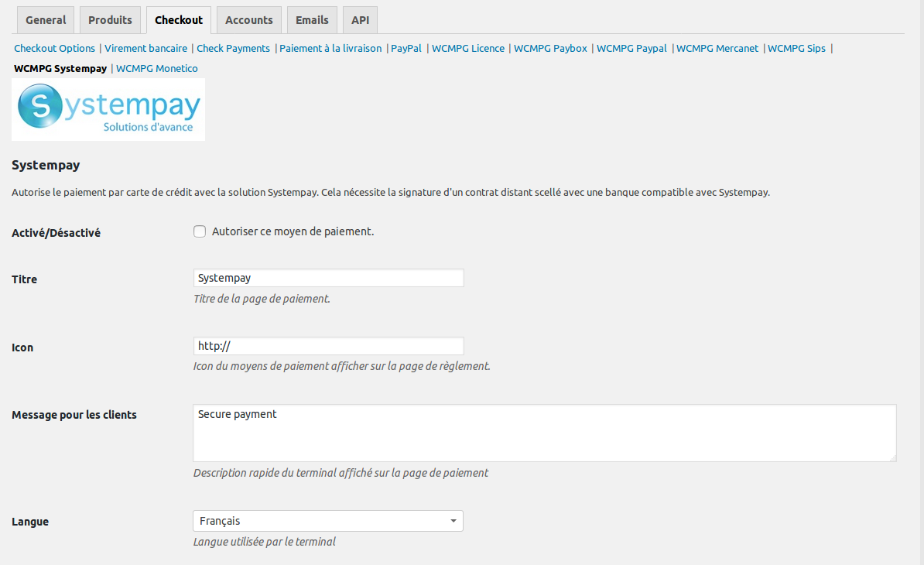Open Virement bancaire settings link
The image size is (924, 565).
click(x=145, y=48)
